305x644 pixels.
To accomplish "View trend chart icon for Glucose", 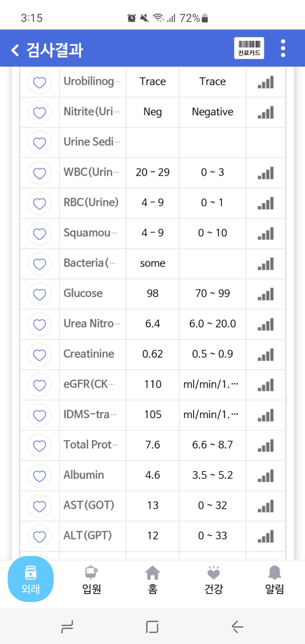I will 265,294.
